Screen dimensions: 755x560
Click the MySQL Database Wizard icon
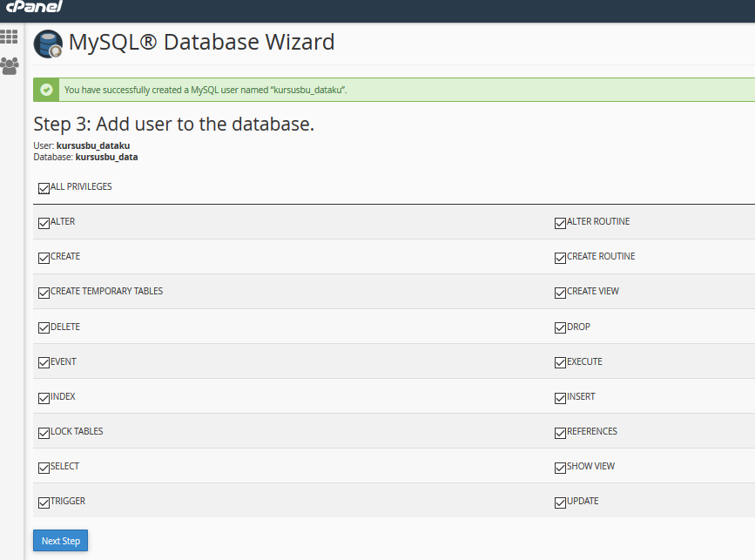pos(48,44)
